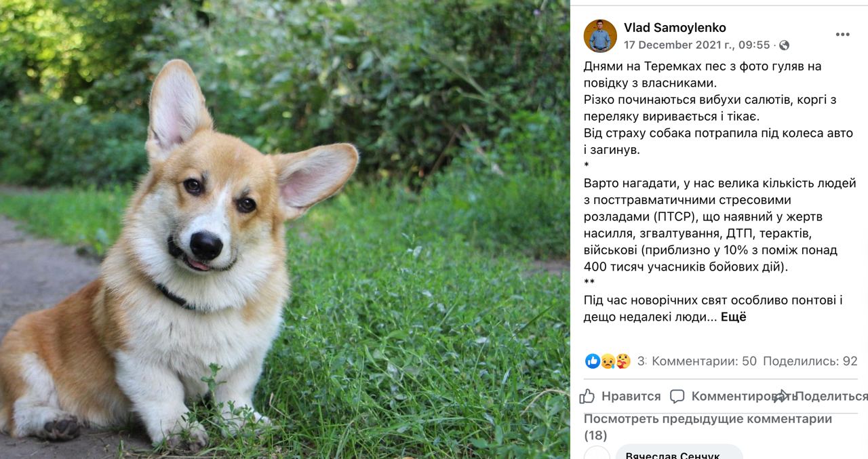Click the care hug reaction icon
The image size is (868, 459).
[623, 361]
